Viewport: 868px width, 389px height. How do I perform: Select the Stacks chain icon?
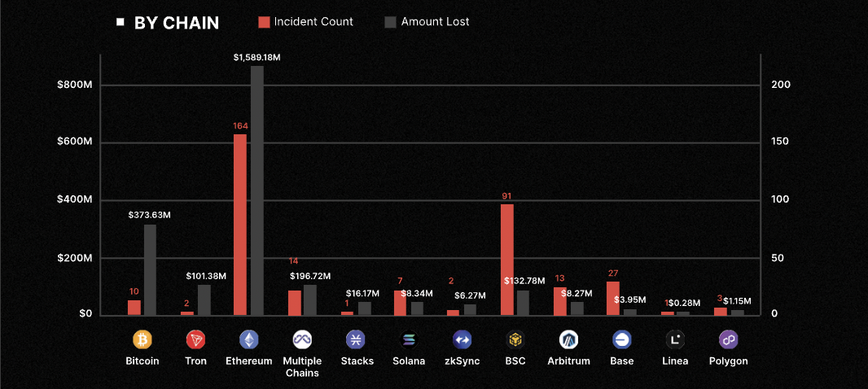[355, 339]
